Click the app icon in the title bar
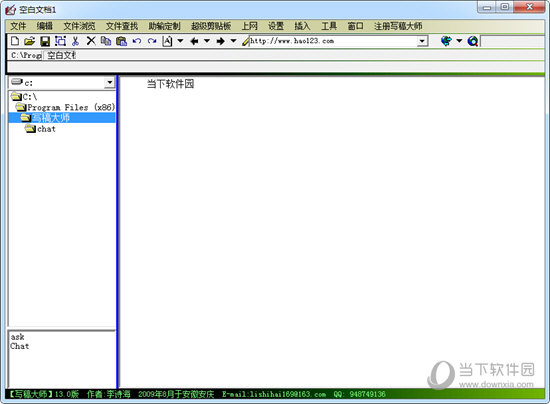This screenshot has height=404, width=550. pyautogui.click(x=11, y=10)
